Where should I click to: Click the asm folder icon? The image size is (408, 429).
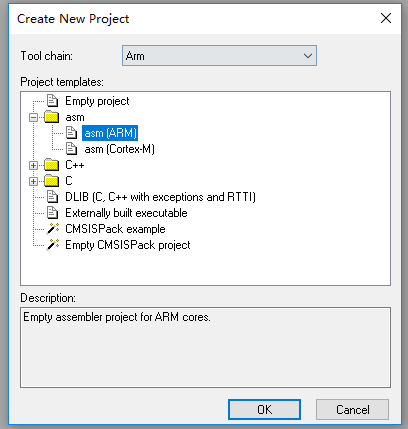(52, 117)
